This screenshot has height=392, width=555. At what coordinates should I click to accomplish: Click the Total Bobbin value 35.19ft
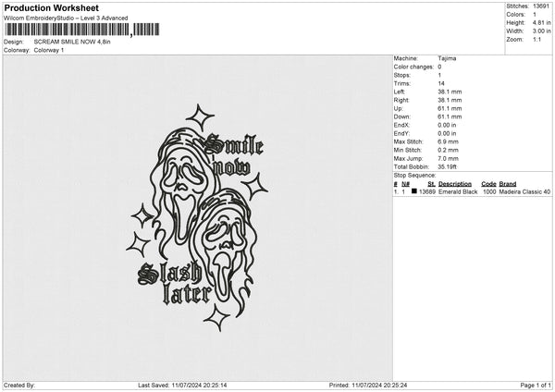click(448, 166)
